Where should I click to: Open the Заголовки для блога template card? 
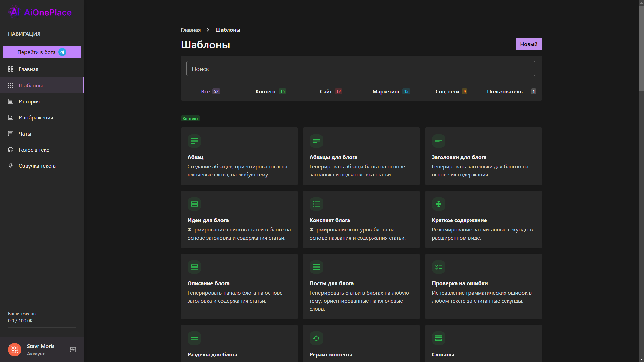click(x=483, y=156)
